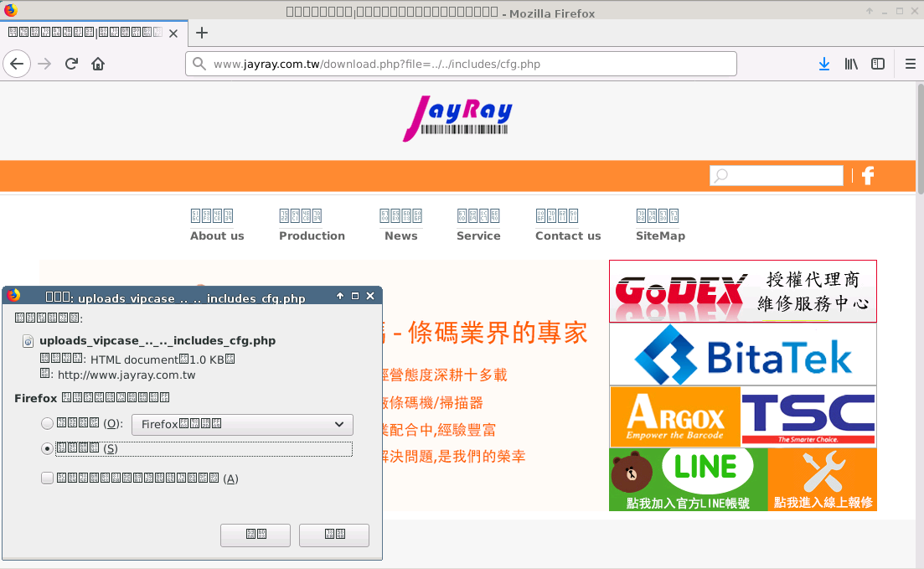
Task: Click the page vertical scrollbar
Action: click(919, 139)
